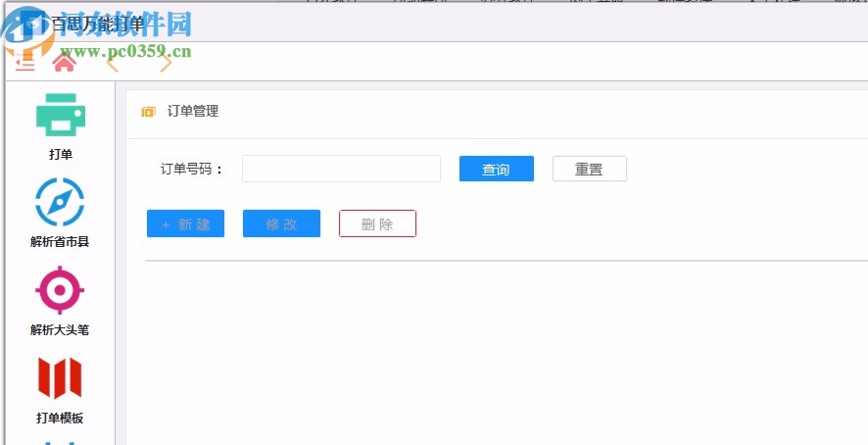Image resolution: width=868 pixels, height=445 pixels.
Task: Open the 解析省市县 compass icon
Action: pos(60,202)
